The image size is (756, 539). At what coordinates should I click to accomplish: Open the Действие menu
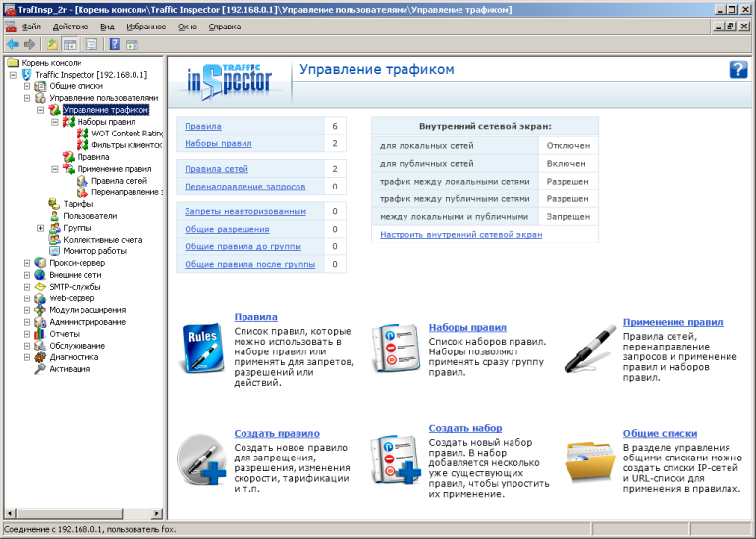pos(71,27)
